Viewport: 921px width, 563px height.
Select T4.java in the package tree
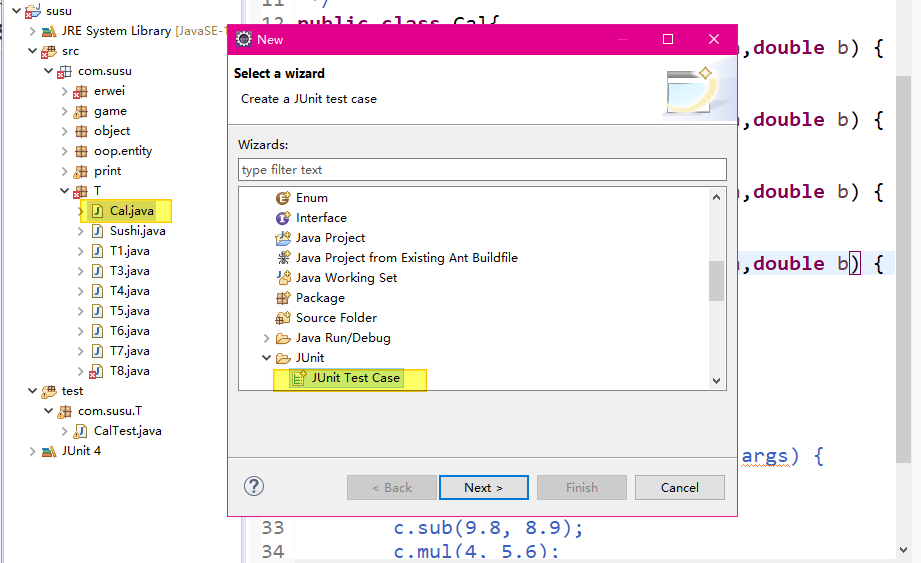coord(130,291)
